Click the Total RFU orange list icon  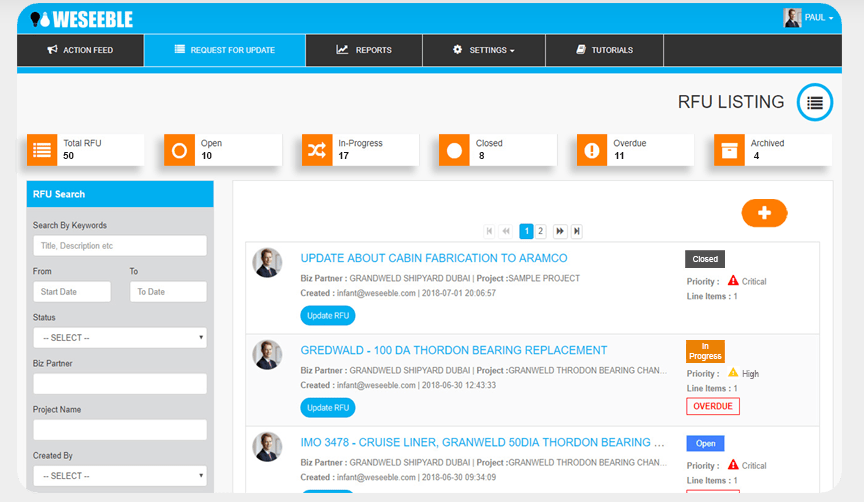click(x=42, y=150)
